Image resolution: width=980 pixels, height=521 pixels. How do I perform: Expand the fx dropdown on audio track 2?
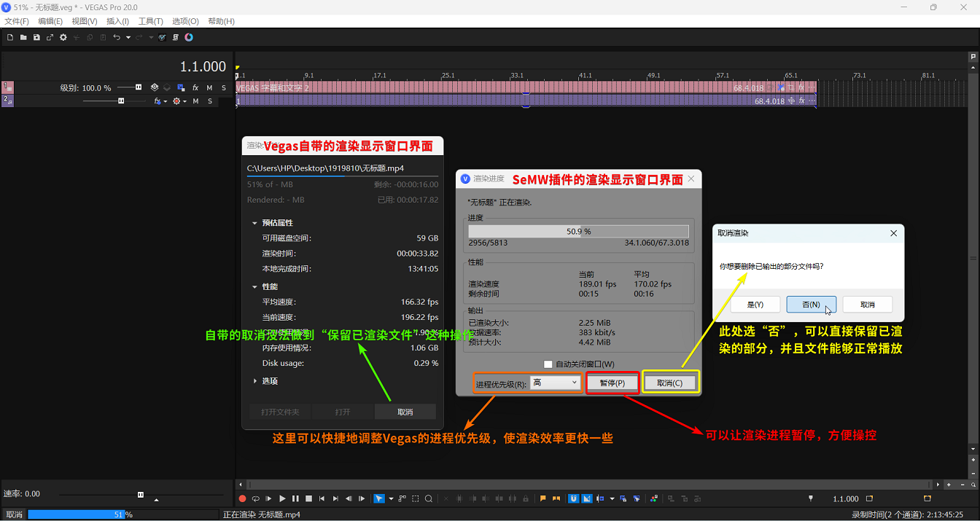pos(165,101)
